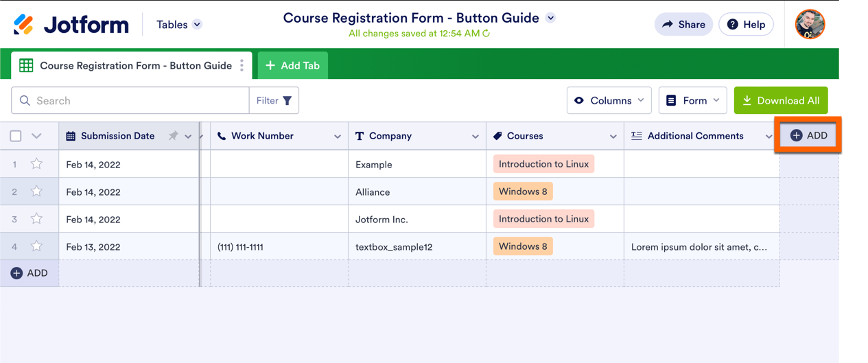Open tab options three-dot menu
Image resolution: width=868 pixels, height=363 pixels.
[x=242, y=66]
